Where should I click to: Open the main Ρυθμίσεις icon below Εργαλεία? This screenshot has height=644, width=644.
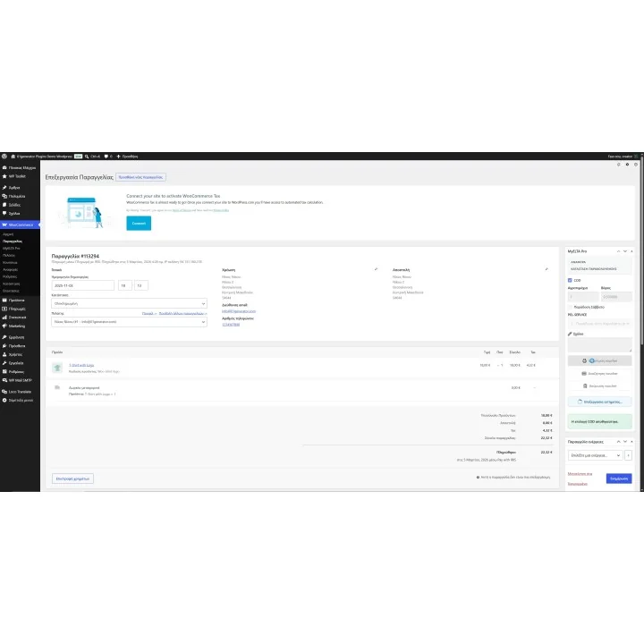click(x=4, y=372)
